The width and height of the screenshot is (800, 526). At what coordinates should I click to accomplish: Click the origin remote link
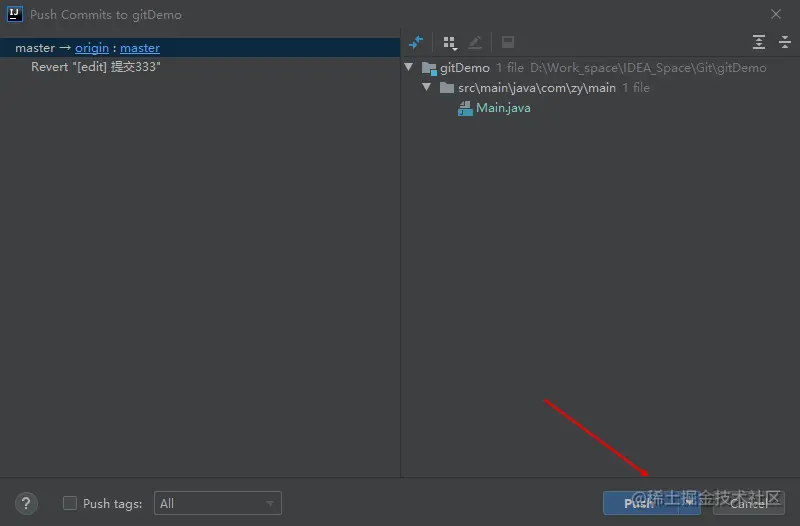(92, 48)
